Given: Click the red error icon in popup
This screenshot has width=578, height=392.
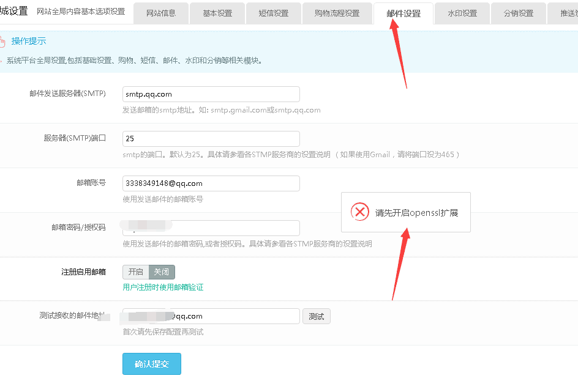Looking at the screenshot, I should (360, 212).
